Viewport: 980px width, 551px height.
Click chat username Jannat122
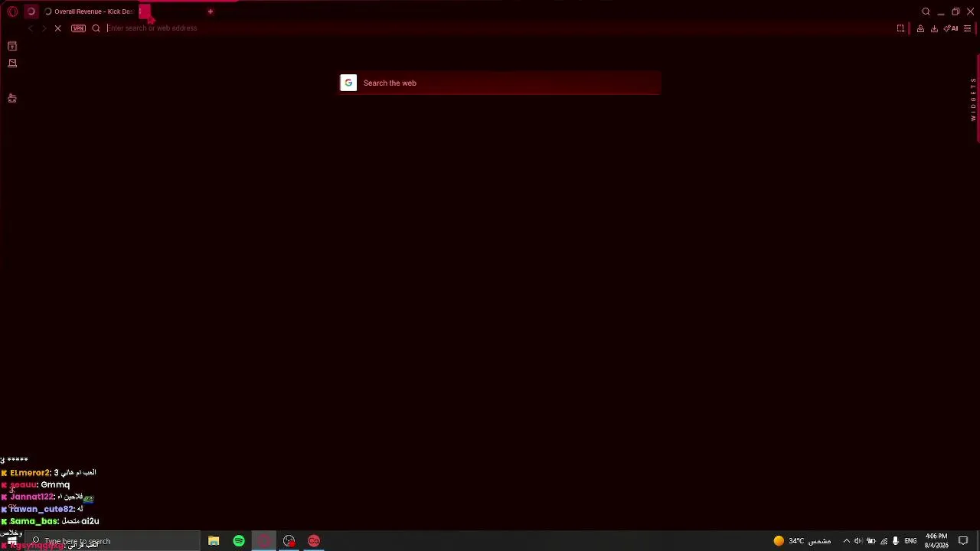click(31, 497)
